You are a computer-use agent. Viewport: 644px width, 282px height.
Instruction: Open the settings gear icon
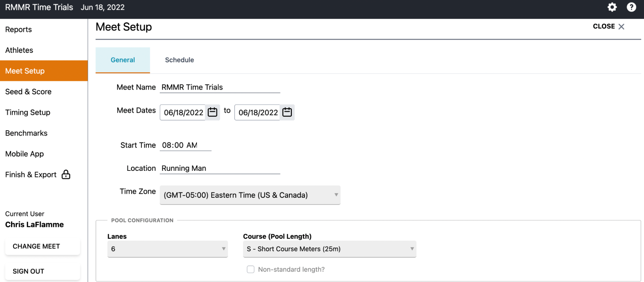coord(612,7)
